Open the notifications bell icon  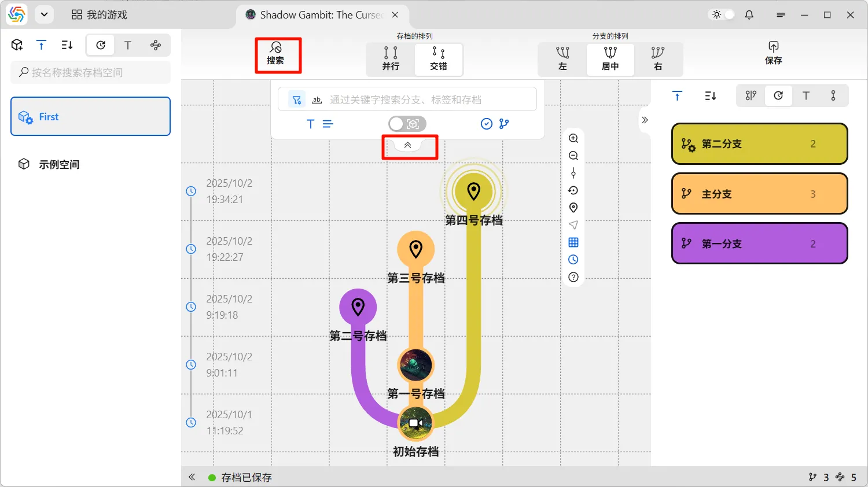(x=749, y=15)
